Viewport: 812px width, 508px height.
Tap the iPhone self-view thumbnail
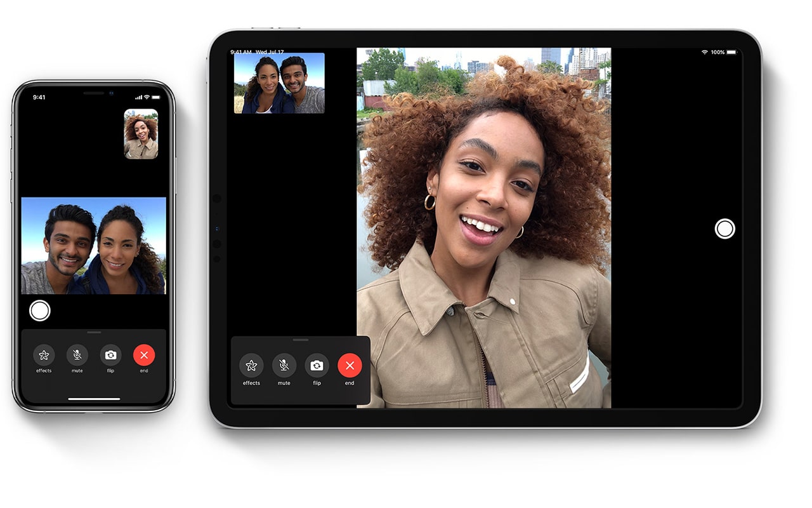pos(141,134)
